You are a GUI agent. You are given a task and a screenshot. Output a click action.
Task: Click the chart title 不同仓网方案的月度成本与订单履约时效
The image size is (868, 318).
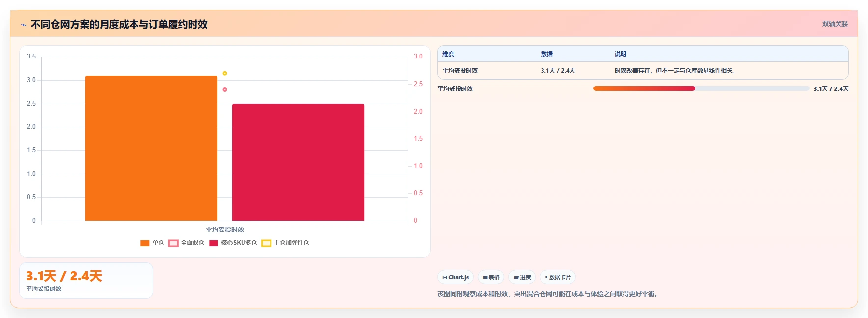pos(119,24)
